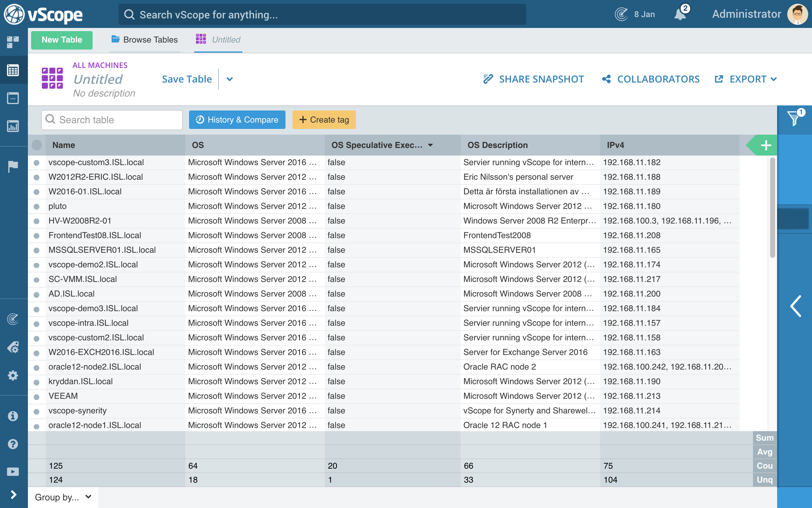Select the row HV-W2008R2-01

tap(36, 221)
